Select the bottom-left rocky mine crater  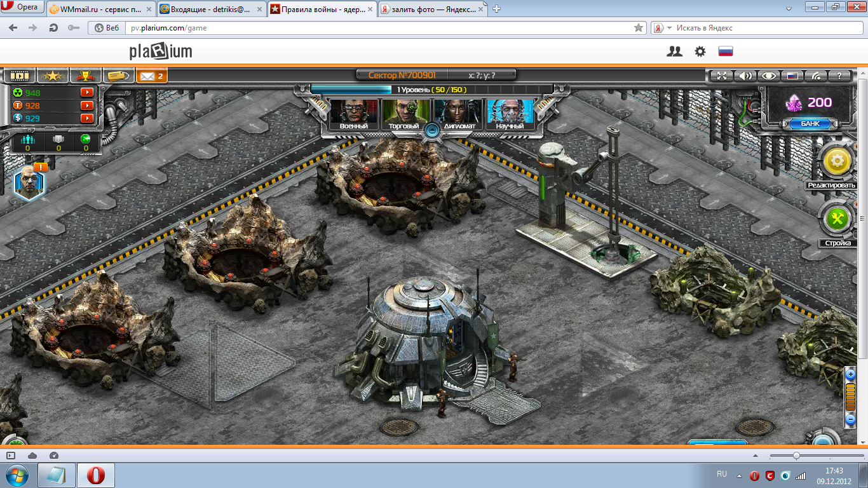click(95, 330)
